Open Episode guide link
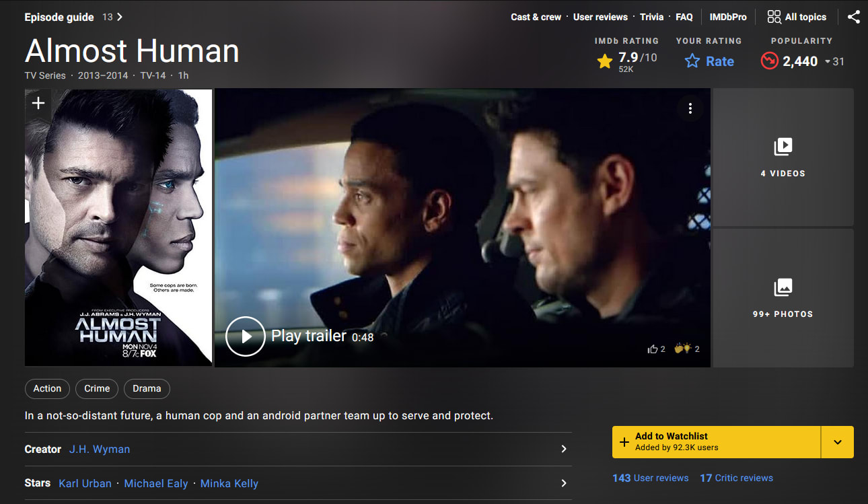Screen dimensions: 868x504 [x=59, y=17]
